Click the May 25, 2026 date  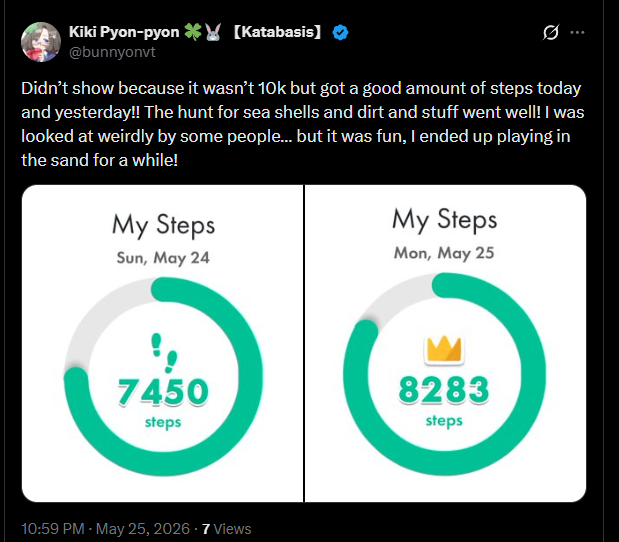[x=143, y=529]
